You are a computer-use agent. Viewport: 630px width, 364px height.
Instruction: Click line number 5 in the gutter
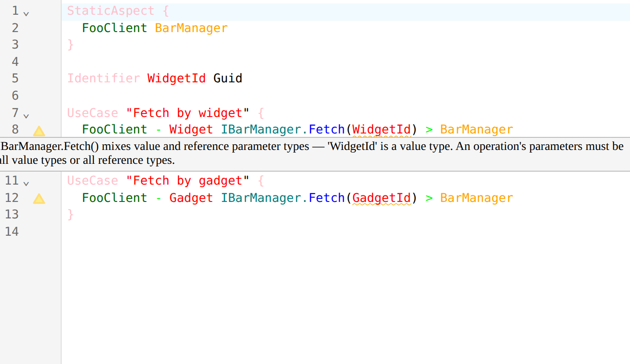tap(15, 78)
